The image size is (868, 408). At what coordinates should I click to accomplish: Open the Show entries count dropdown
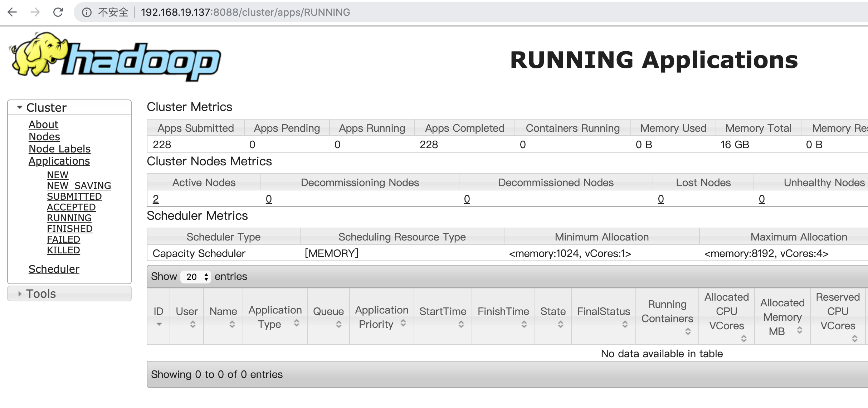[x=195, y=277]
